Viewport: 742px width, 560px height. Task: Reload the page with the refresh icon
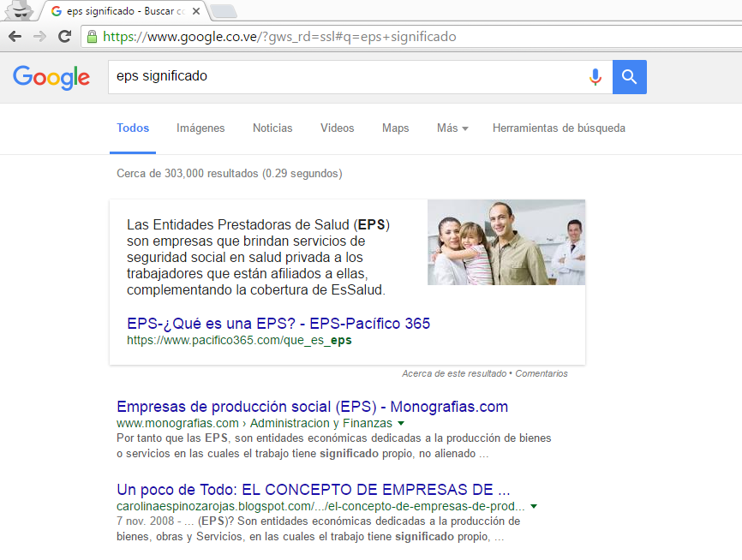tap(64, 37)
